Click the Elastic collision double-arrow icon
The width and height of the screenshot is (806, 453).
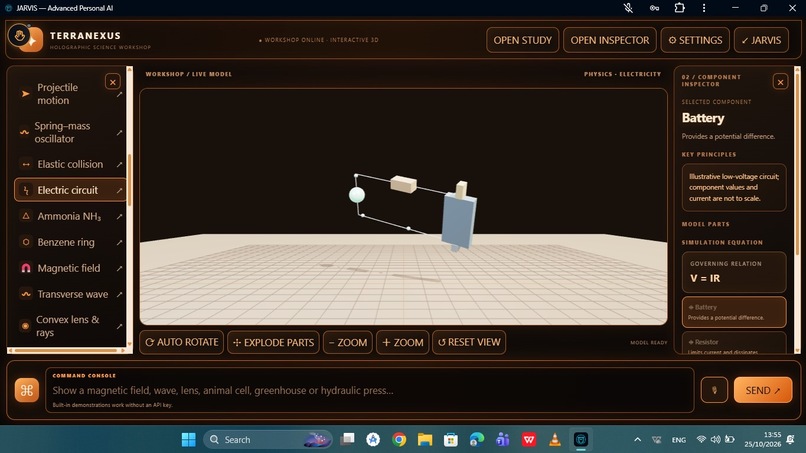coord(26,165)
